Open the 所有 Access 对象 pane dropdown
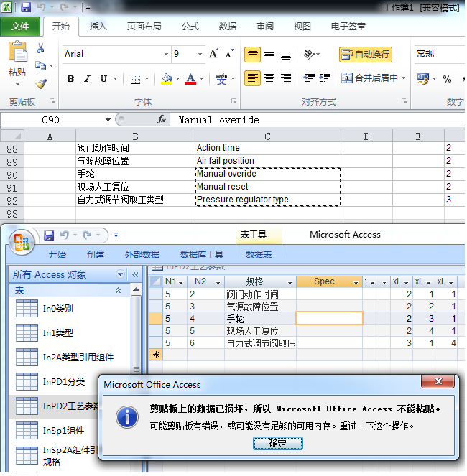Viewport: 467px width, 476px height. coord(120,274)
